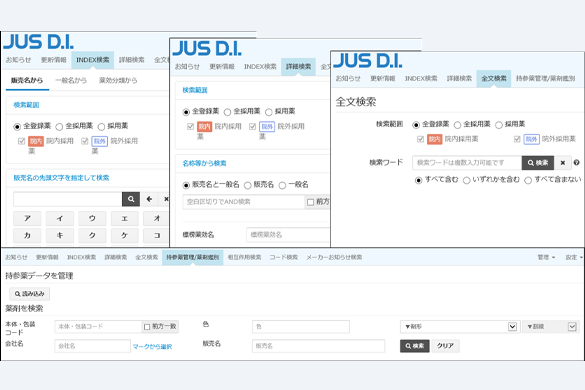Screen dimensions: 585x390
Task: Open the 剤形 dropdown
Action: tap(460, 327)
